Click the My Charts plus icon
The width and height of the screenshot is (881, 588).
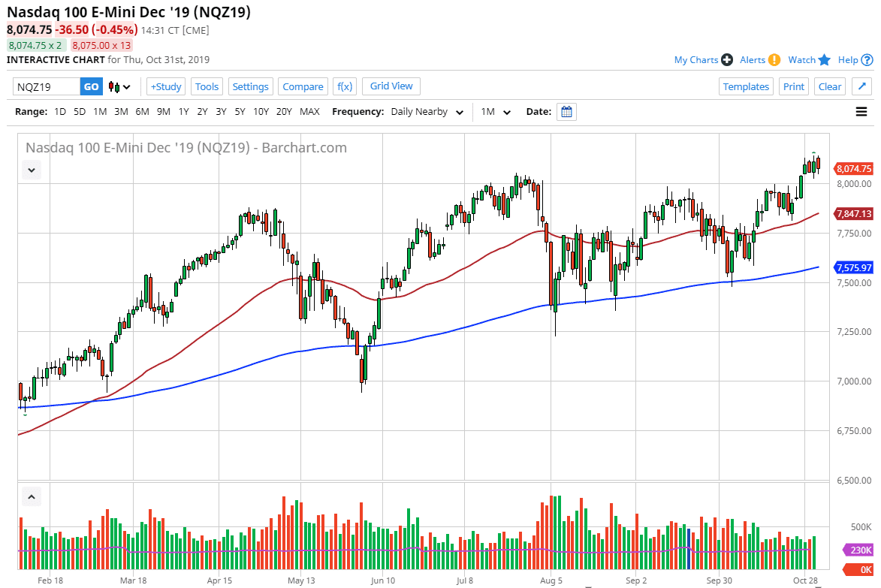[727, 60]
